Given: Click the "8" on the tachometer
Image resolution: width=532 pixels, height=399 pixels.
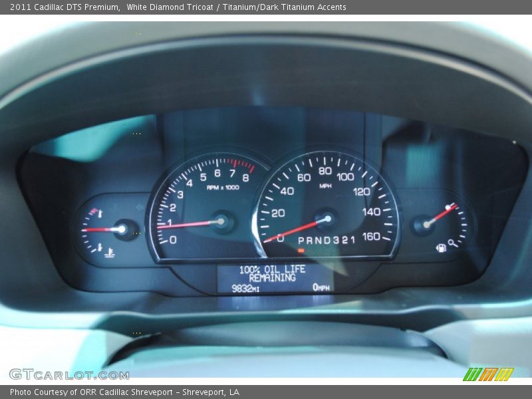Looking at the screenshot, I should point(246,178).
